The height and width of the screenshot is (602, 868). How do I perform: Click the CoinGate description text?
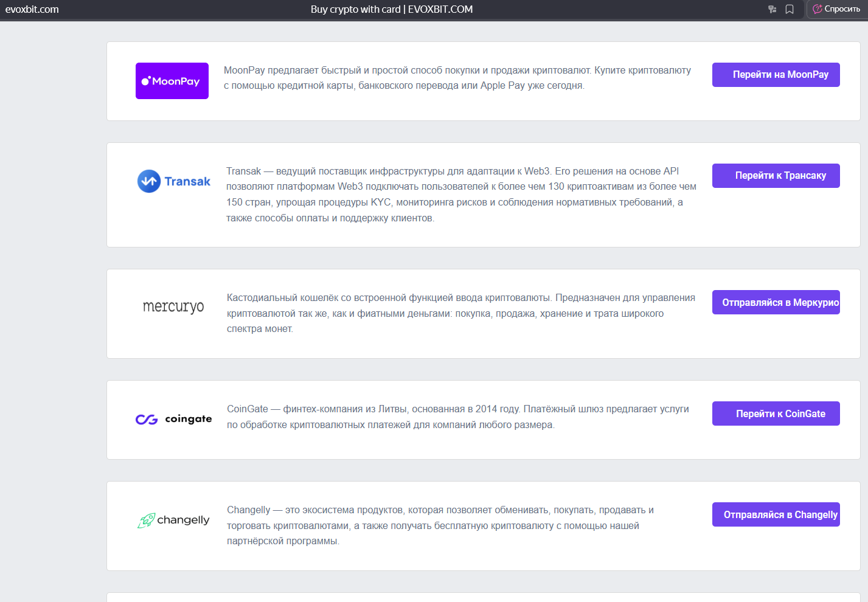[458, 417]
